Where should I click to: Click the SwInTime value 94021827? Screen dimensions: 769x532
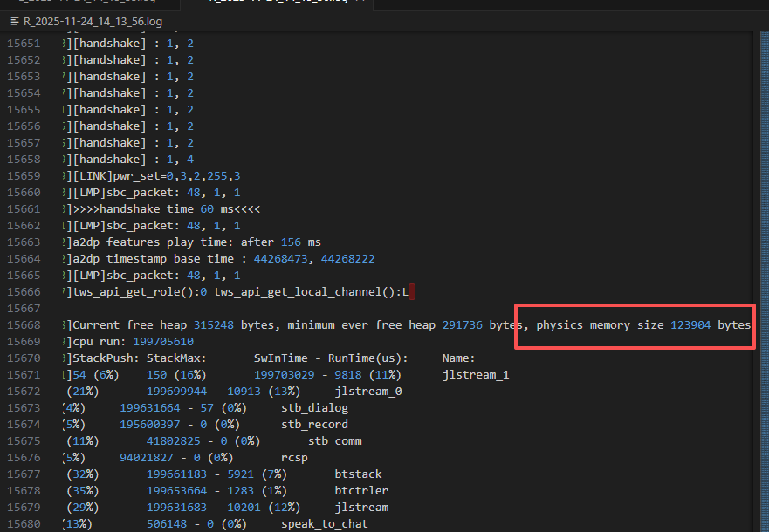146,458
